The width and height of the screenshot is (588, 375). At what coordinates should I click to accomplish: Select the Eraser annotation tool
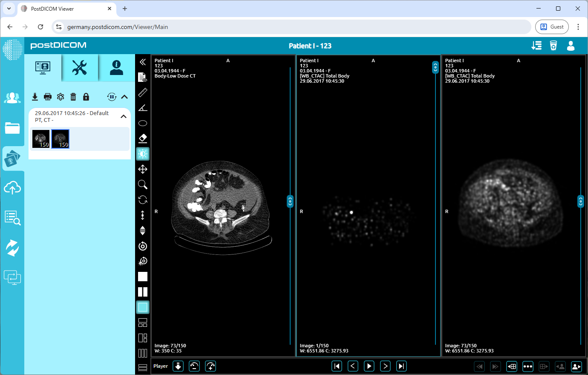point(143,138)
